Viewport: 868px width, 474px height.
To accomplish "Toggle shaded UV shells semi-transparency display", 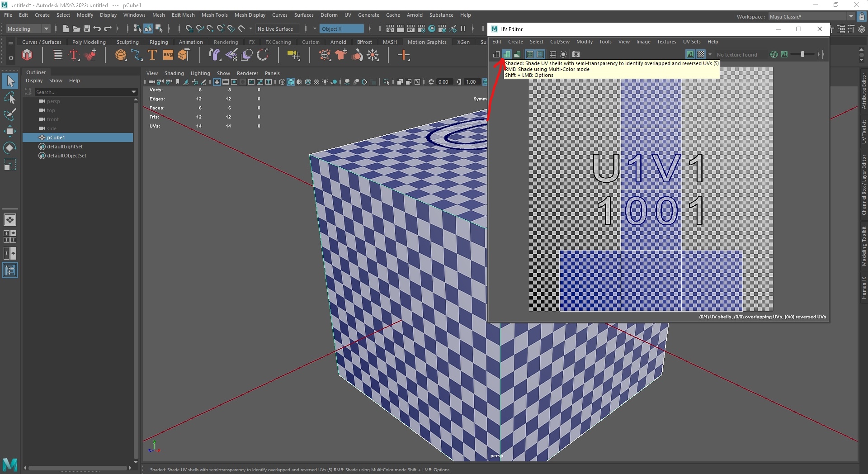I will (x=507, y=54).
